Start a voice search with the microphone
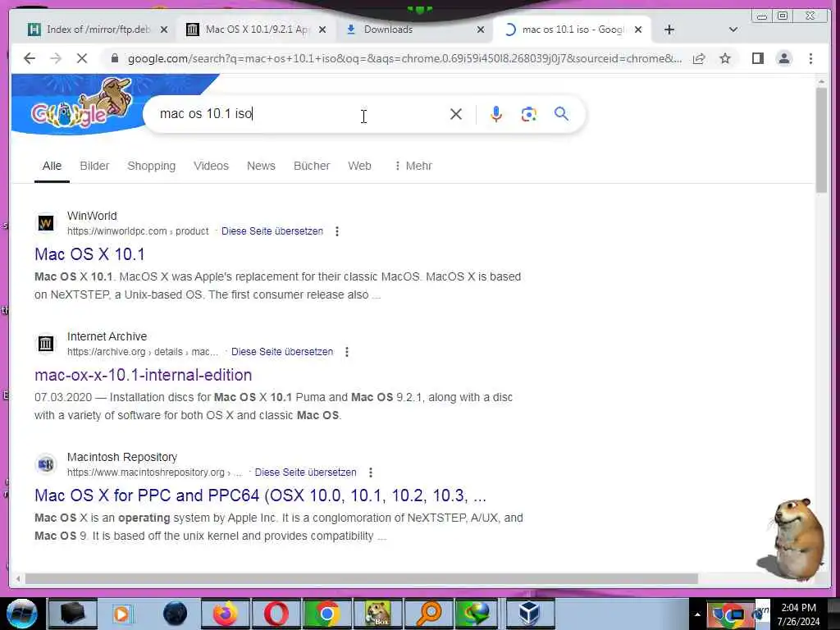The width and height of the screenshot is (840, 630). point(496,114)
